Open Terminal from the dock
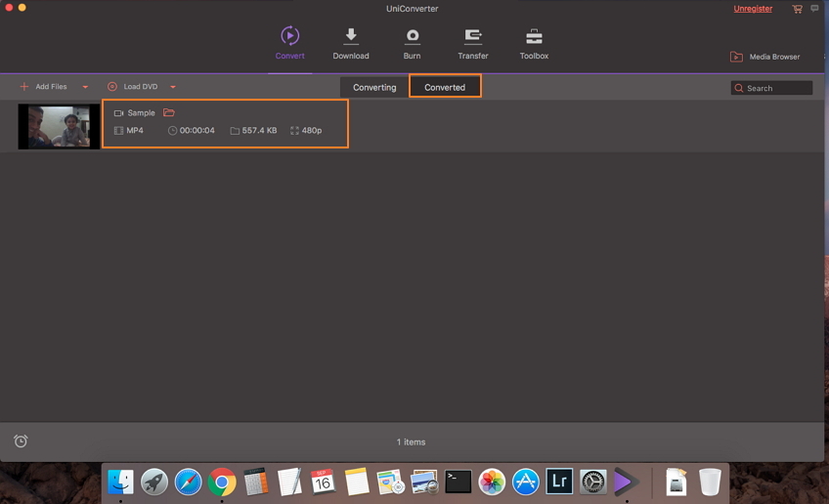Viewport: 829px width, 504px height. point(458,482)
